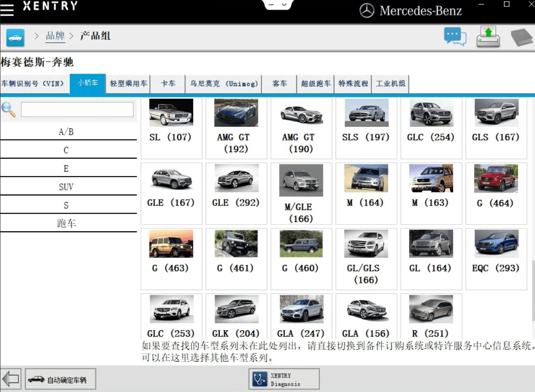Screen dimensions: 535x392
Task: Open the messages/chat icon near top right
Action: [x=455, y=36]
